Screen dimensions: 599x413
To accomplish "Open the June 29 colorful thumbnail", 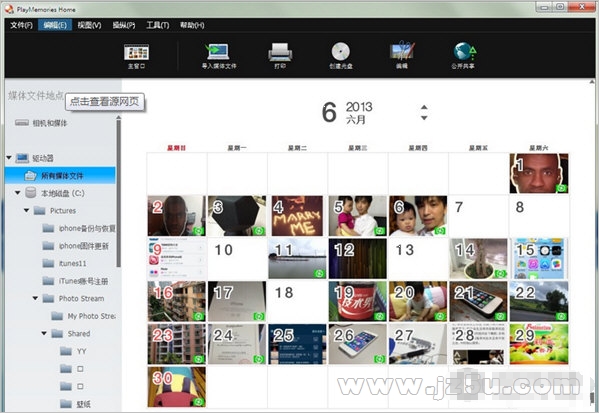I will click(539, 344).
